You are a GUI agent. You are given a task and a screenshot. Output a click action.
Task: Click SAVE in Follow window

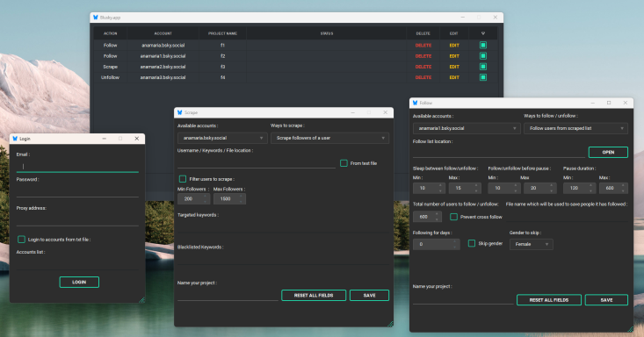tap(606, 300)
